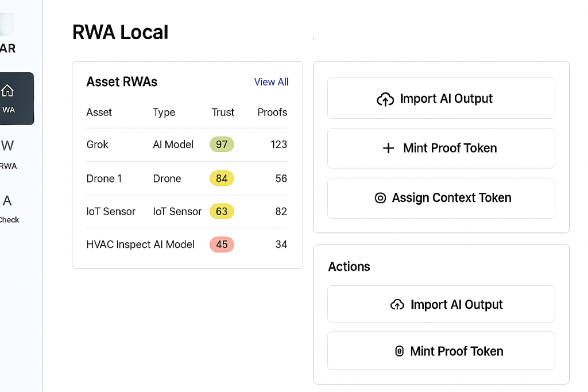Choose the IoT Sensor asset name
This screenshot has height=392, width=588.
pos(111,212)
